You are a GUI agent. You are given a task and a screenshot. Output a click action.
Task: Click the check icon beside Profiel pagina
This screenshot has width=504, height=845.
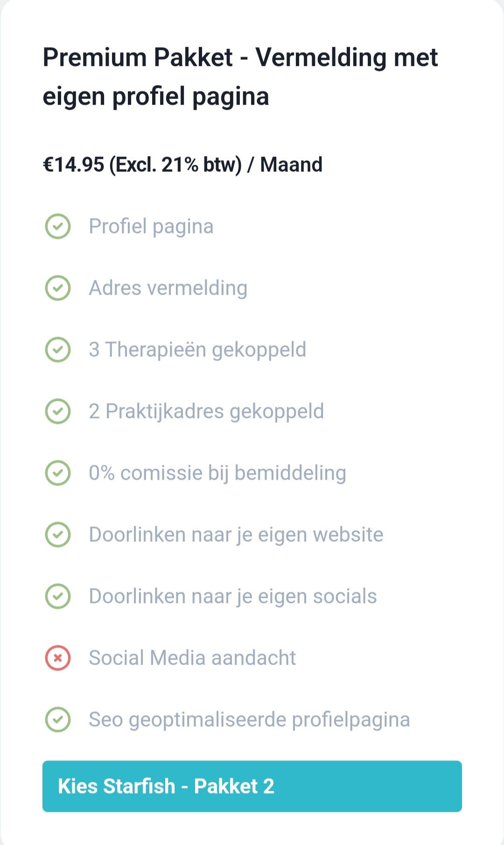pos(58,227)
